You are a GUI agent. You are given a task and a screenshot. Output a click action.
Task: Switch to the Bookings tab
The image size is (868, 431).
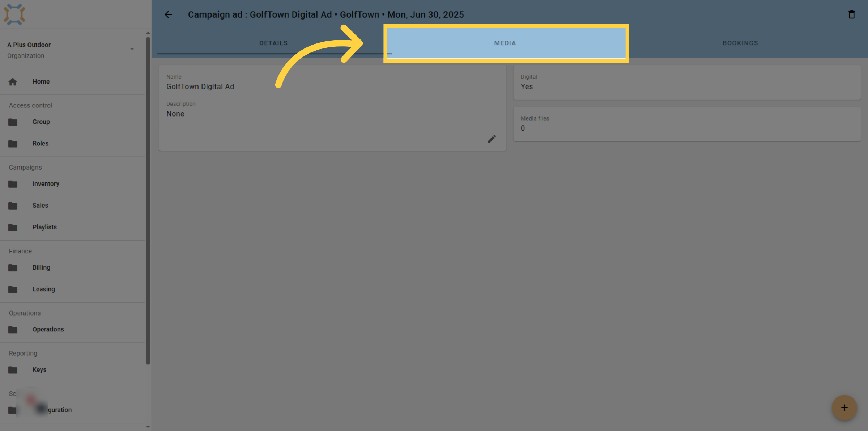740,43
